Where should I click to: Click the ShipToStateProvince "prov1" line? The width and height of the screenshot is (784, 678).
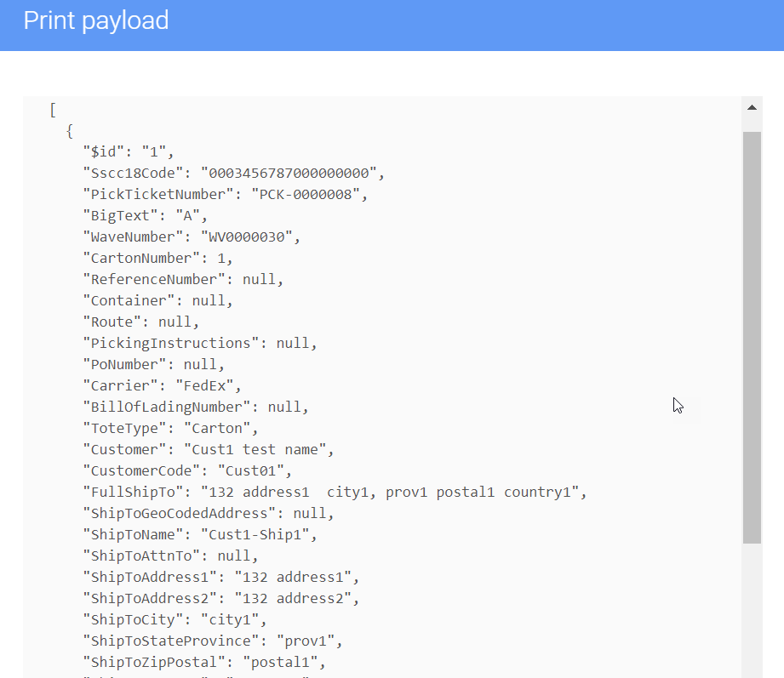click(x=213, y=641)
